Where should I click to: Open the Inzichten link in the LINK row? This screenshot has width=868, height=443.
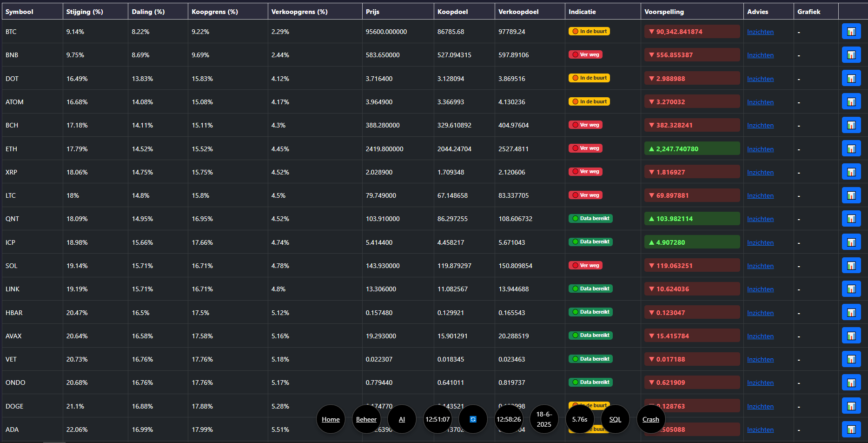pyautogui.click(x=760, y=289)
